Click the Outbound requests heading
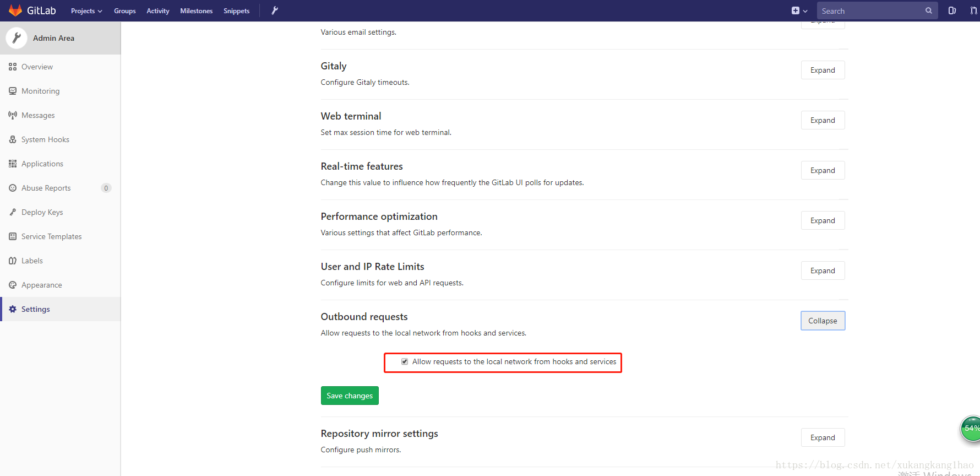The image size is (980, 476). pyautogui.click(x=364, y=317)
